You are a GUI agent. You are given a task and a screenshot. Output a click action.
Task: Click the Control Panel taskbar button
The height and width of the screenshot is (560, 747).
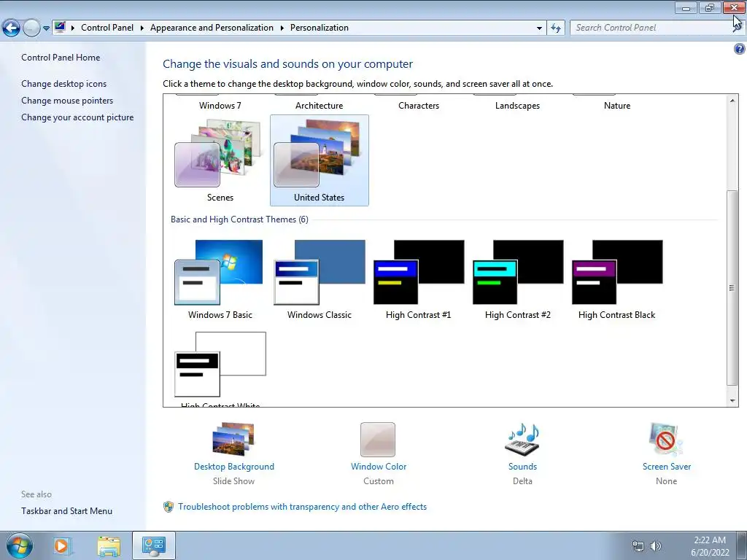point(154,545)
